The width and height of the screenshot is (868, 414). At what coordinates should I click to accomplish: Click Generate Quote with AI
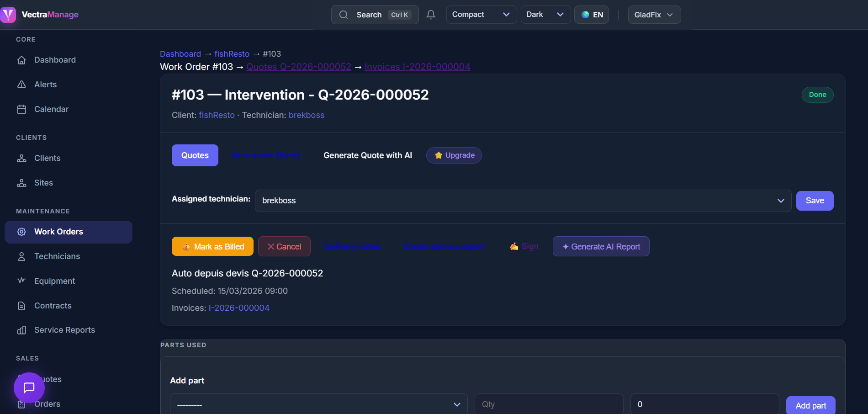click(x=368, y=155)
